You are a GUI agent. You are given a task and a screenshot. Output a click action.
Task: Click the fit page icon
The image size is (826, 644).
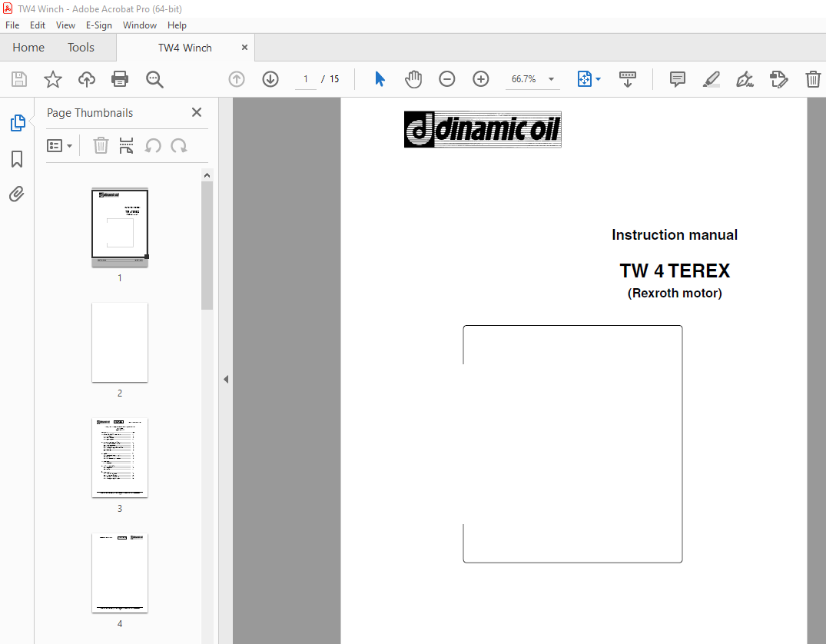coord(584,79)
